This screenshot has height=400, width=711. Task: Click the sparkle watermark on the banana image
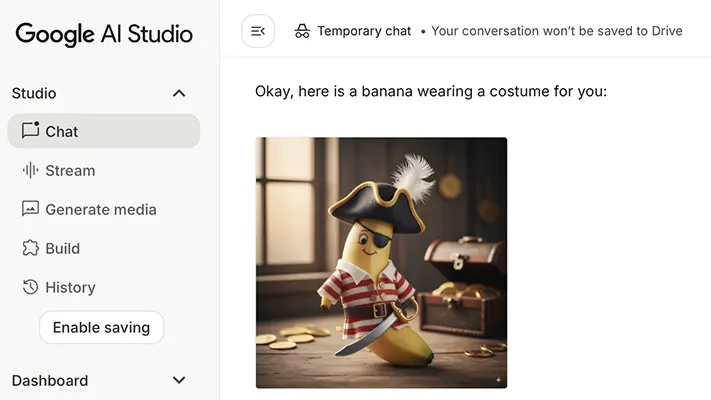498,380
